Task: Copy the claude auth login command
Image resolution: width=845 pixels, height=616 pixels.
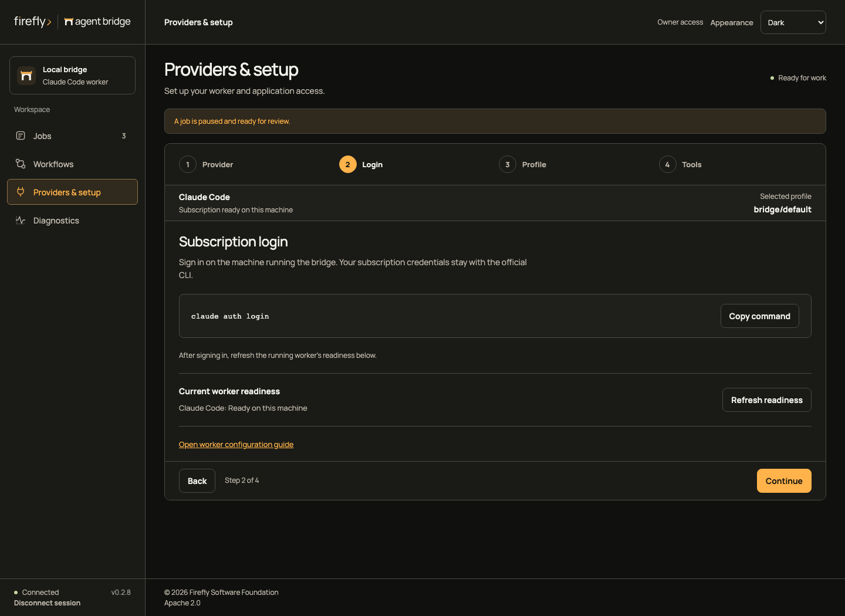Action: coord(759,316)
